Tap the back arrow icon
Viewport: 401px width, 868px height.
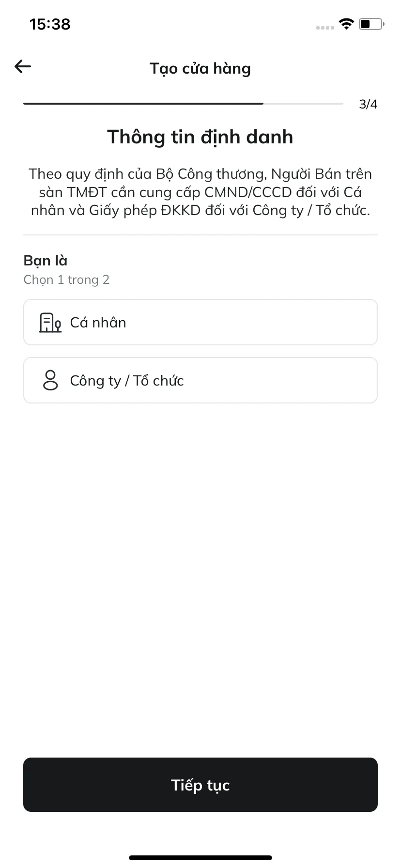[23, 66]
